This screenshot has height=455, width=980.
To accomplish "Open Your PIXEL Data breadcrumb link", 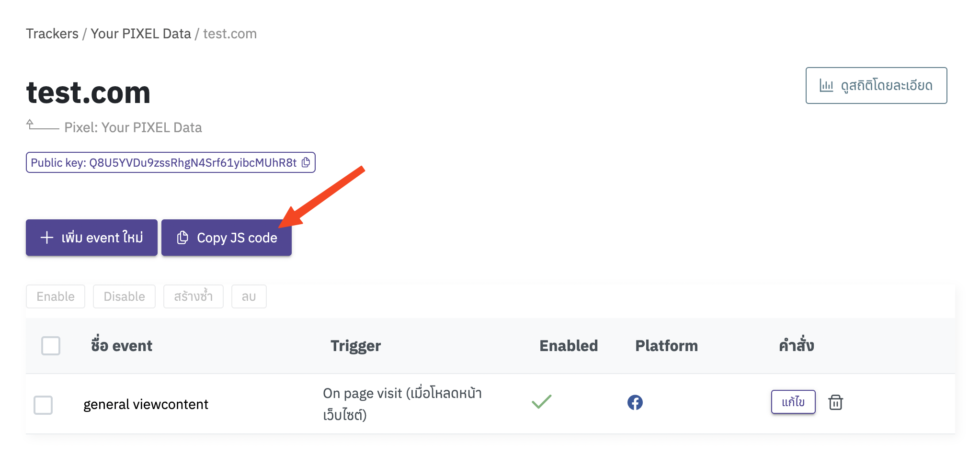I will (140, 34).
